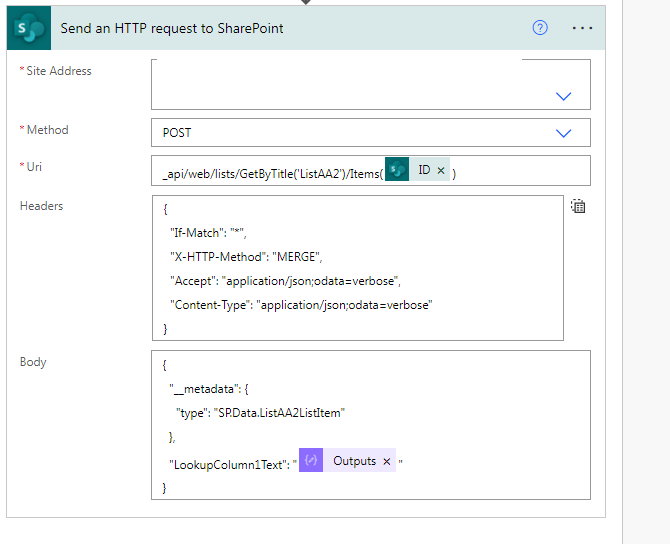Click the POST method value
The height and width of the screenshot is (544, 670).
tap(177, 133)
